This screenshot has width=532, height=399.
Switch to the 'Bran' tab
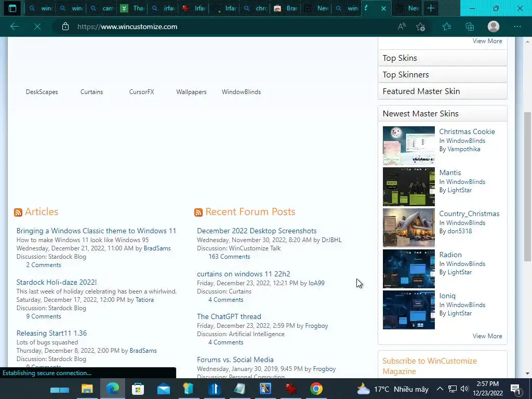click(286, 8)
